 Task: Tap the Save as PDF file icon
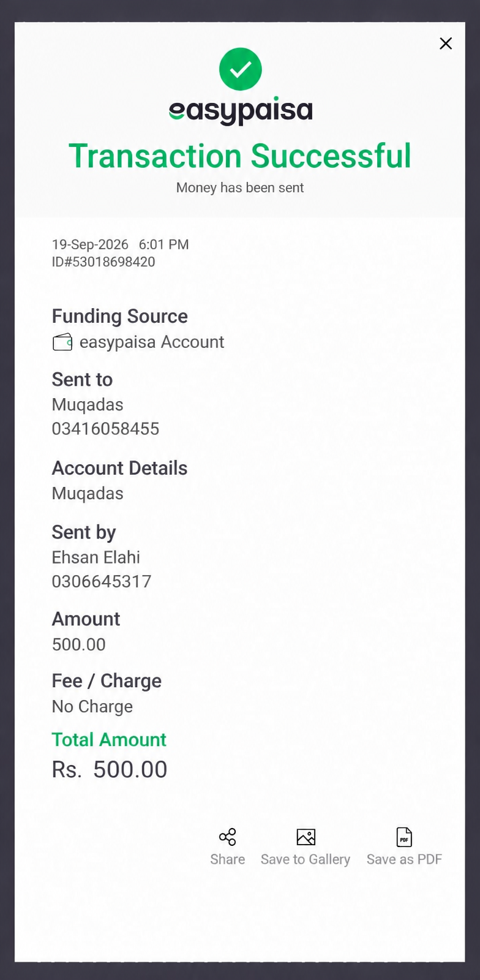[x=404, y=837]
